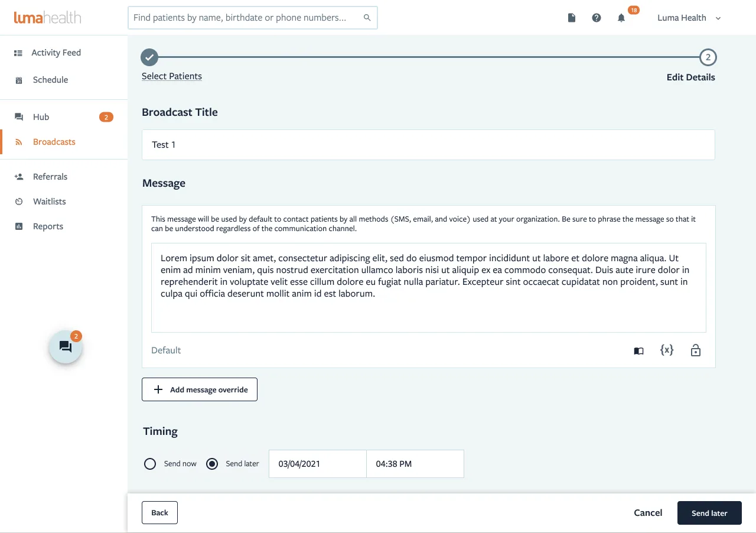
Task: Click the Broadcast Title input
Action: click(428, 145)
